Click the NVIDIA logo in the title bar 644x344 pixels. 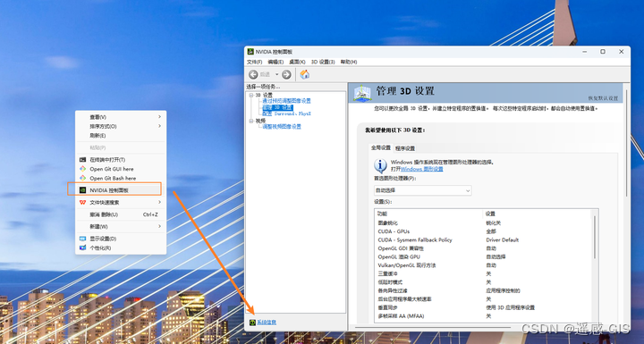point(250,52)
